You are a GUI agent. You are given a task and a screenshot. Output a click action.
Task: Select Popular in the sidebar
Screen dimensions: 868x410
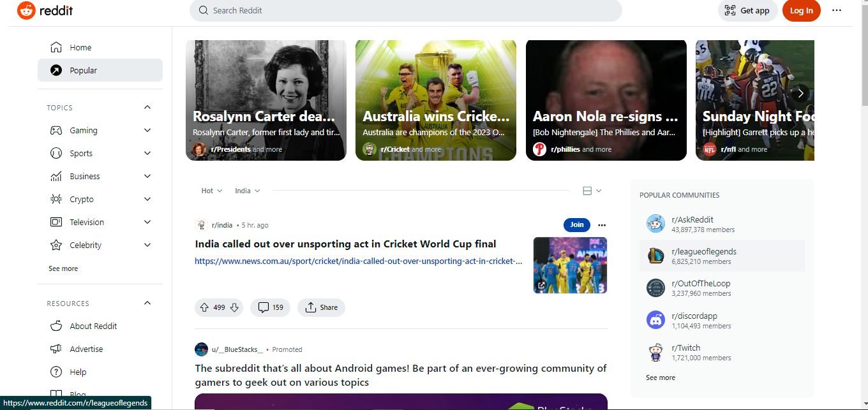coord(100,70)
